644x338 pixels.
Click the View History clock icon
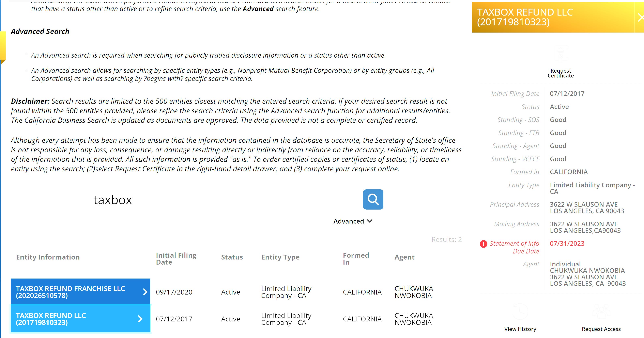point(520,312)
